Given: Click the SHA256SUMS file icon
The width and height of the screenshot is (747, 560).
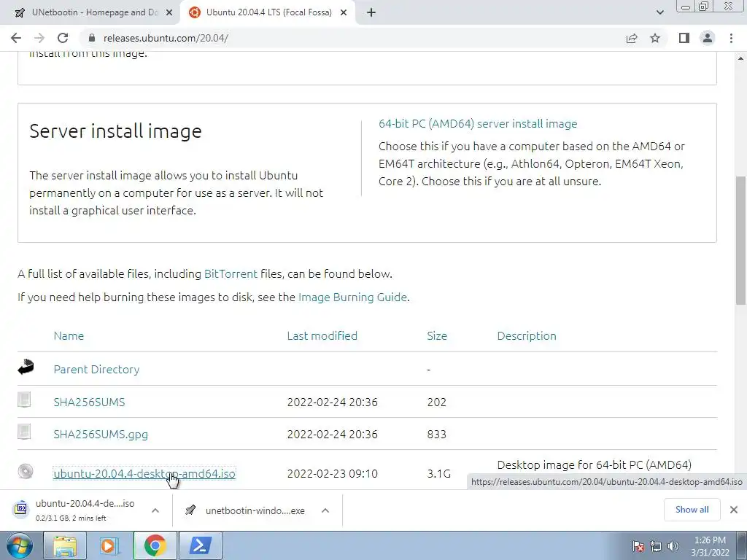Looking at the screenshot, I should 24,400.
